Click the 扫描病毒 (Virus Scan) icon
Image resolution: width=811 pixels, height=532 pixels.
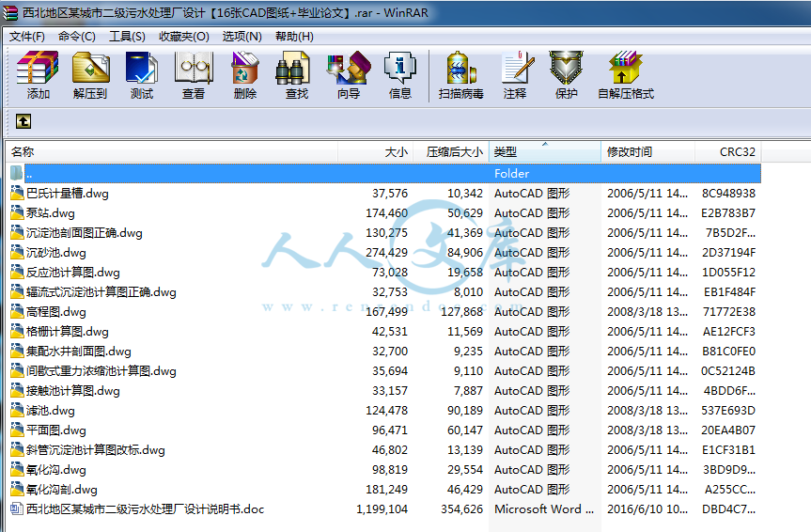click(x=460, y=68)
